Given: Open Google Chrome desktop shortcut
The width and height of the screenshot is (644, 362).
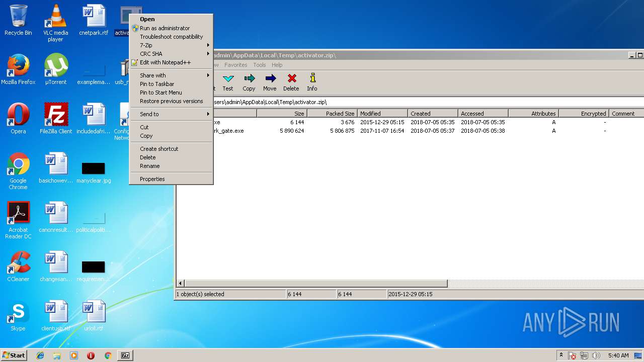Looking at the screenshot, I should click(18, 171).
